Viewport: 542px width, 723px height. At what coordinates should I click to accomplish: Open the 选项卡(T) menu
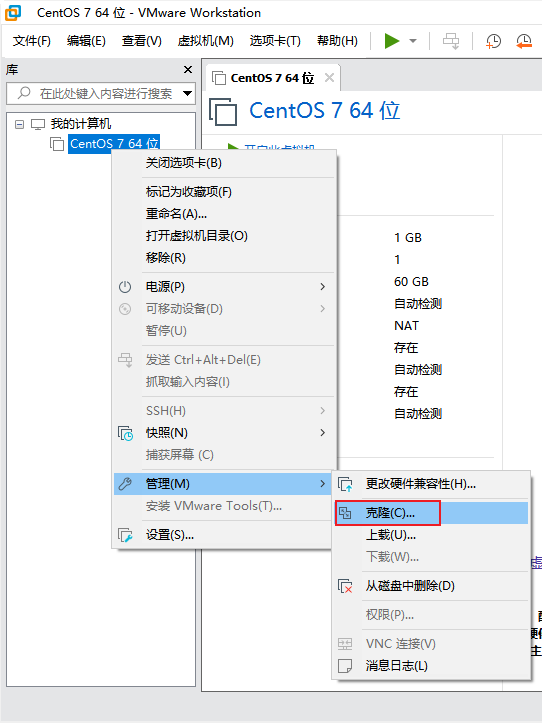point(275,41)
